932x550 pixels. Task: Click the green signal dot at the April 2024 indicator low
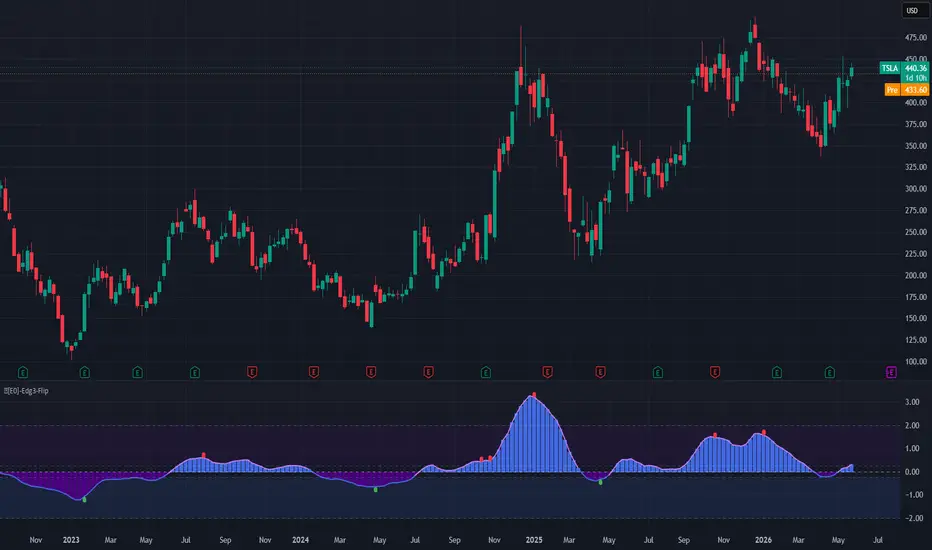click(x=376, y=489)
